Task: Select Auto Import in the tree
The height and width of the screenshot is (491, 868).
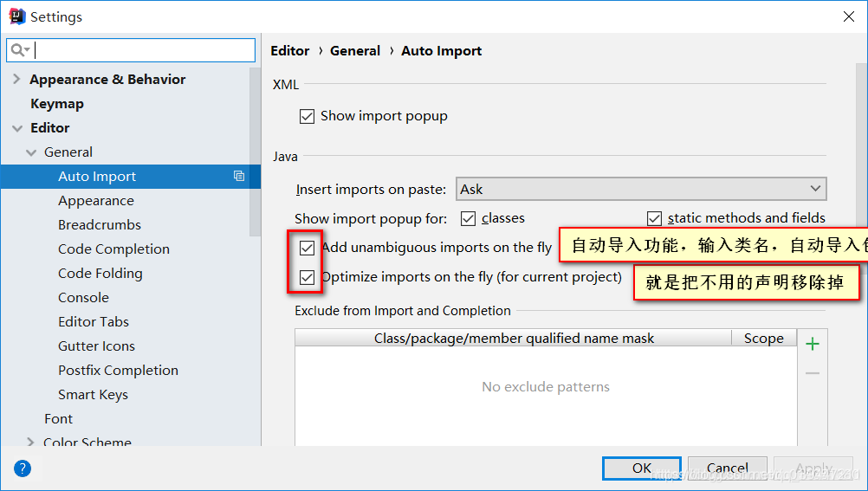Action: coord(131,176)
